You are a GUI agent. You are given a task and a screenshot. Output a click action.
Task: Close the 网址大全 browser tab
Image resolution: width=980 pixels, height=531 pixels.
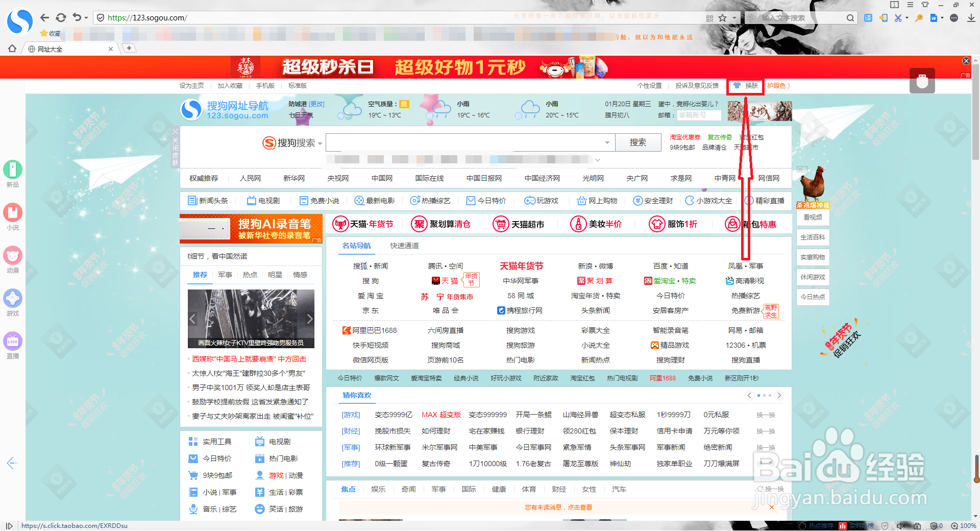[x=111, y=49]
